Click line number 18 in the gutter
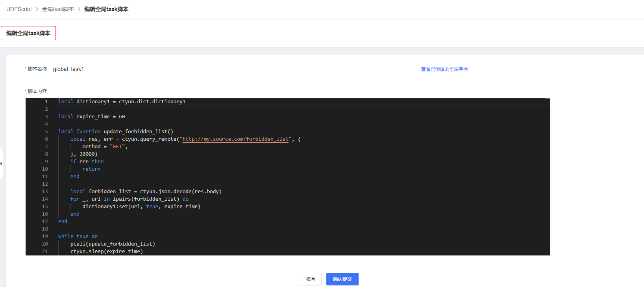Image resolution: width=644 pixels, height=287 pixels. 45,229
